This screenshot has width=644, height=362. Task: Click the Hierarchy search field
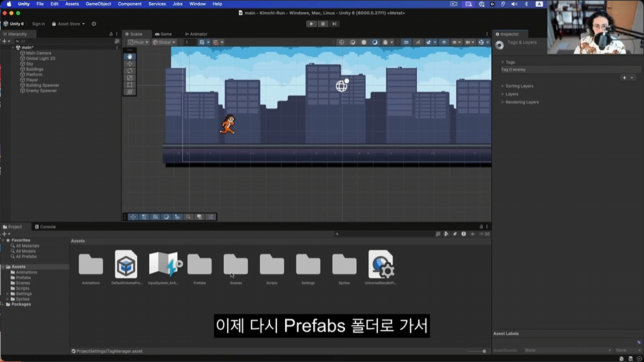tap(63, 42)
